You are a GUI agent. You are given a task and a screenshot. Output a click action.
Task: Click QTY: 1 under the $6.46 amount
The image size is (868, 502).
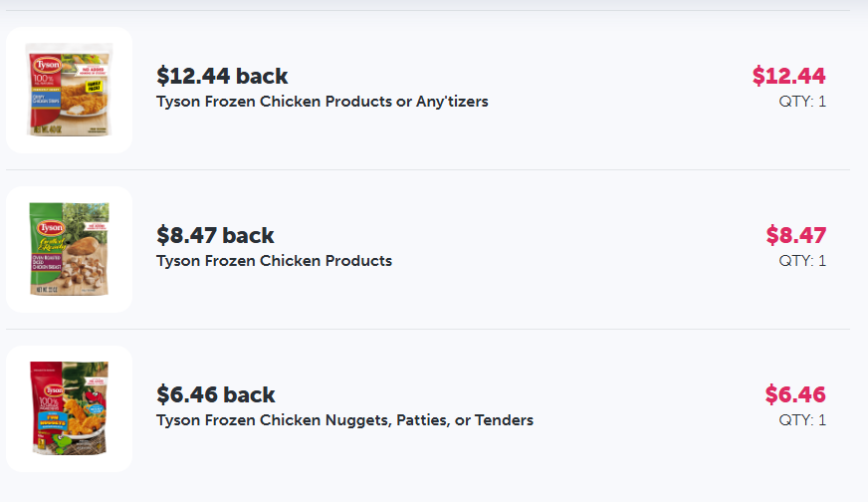pyautogui.click(x=802, y=420)
